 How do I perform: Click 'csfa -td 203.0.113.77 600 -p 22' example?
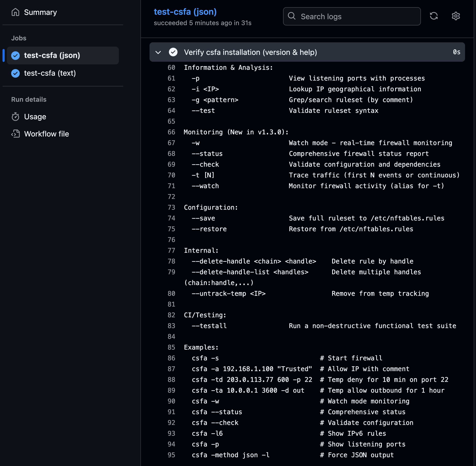252,380
